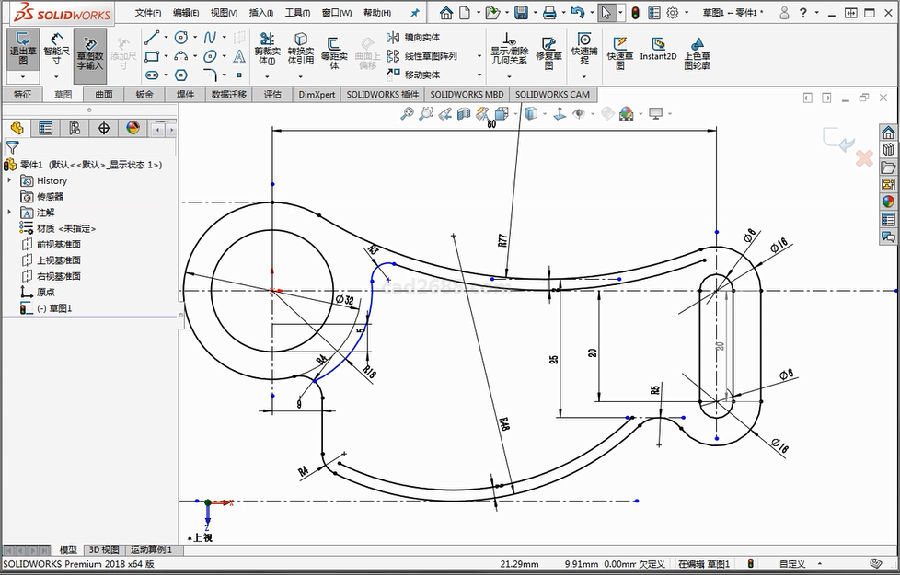Click the rebuild traffic light icon
Screen dimensions: 900x575
635,12
